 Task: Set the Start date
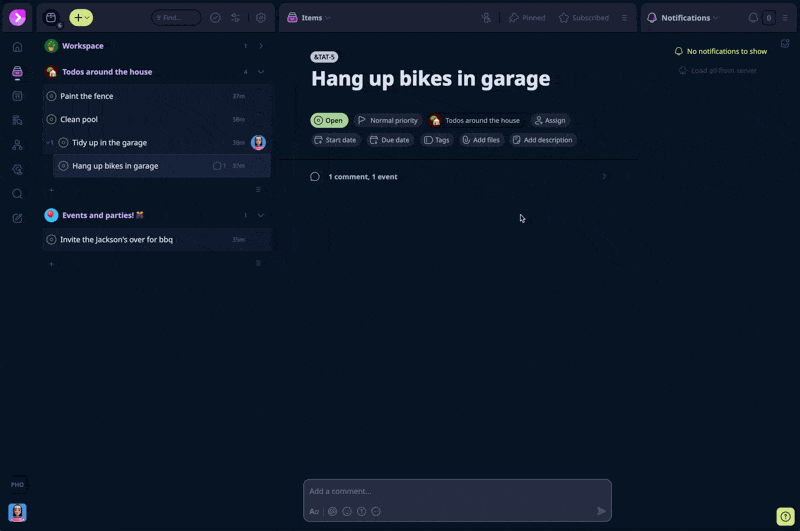[335, 140]
